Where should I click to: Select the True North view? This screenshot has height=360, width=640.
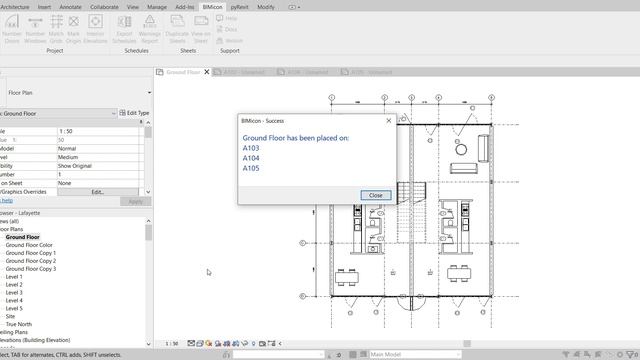click(x=18, y=324)
